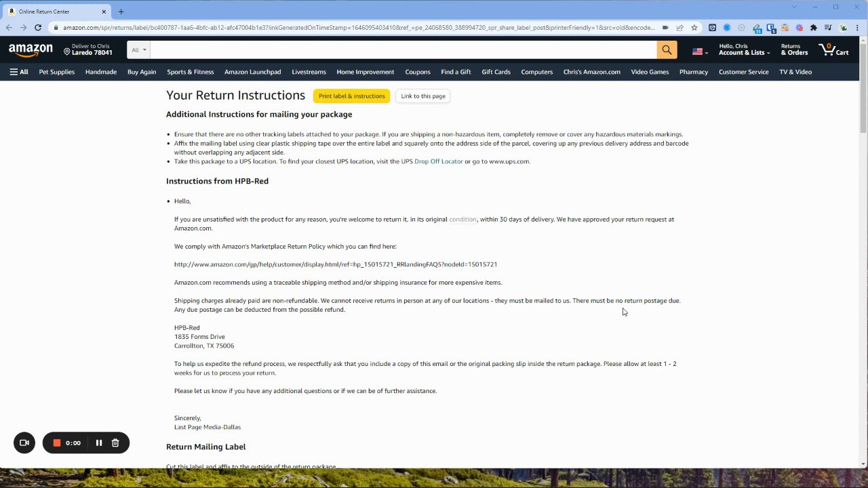Open Home Improvement nav item

[x=366, y=72]
